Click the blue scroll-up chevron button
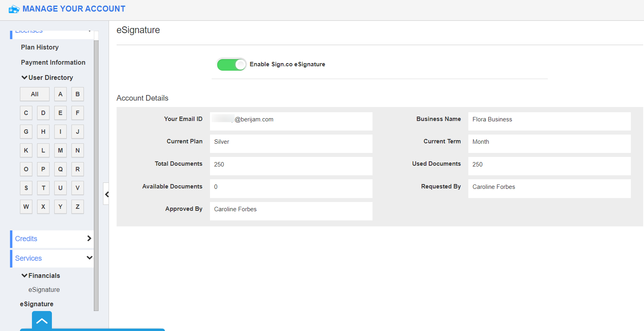This screenshot has width=644, height=331. click(42, 321)
